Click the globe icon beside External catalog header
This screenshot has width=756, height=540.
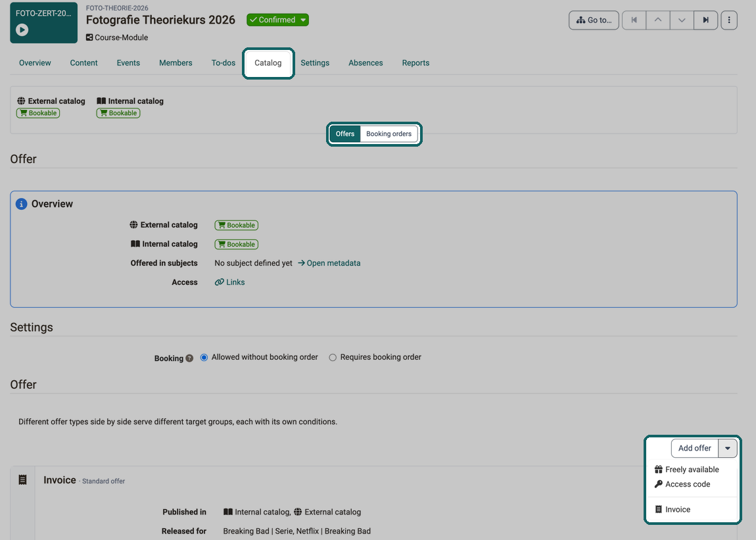[21, 101]
